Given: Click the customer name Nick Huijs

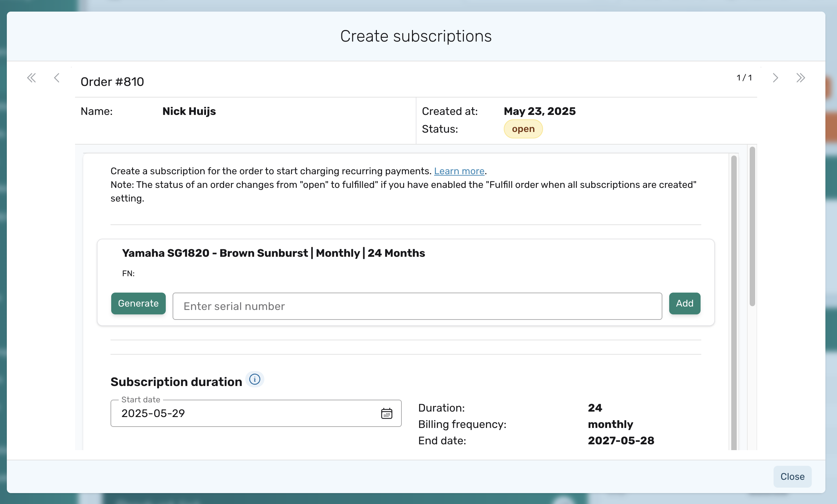Looking at the screenshot, I should (x=189, y=111).
